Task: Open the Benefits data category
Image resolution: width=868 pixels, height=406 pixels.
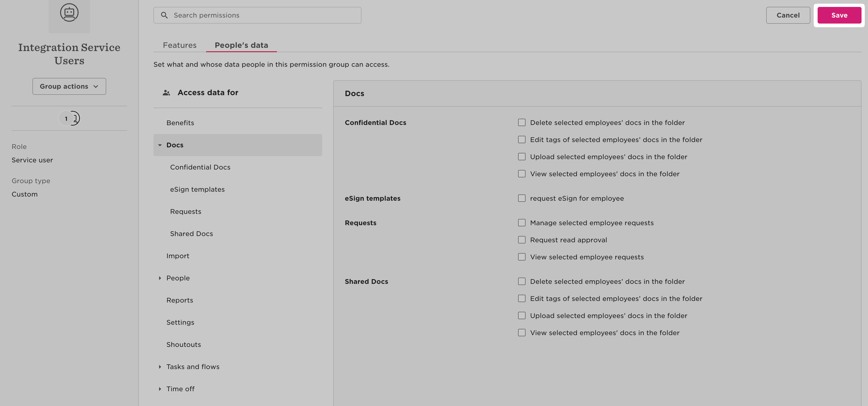Action: coord(180,123)
